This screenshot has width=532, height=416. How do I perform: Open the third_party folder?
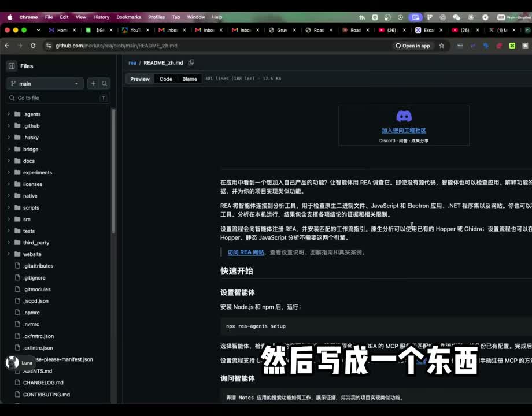36,243
